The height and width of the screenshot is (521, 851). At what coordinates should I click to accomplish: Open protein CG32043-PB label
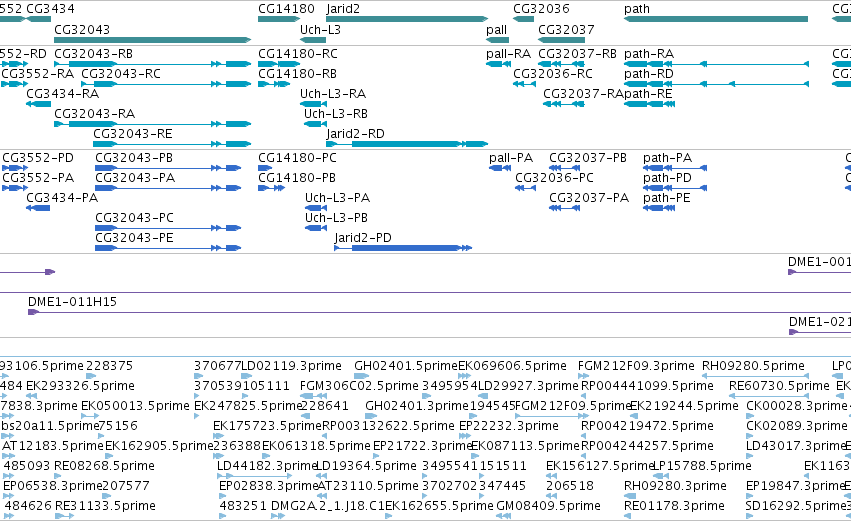[134, 158]
